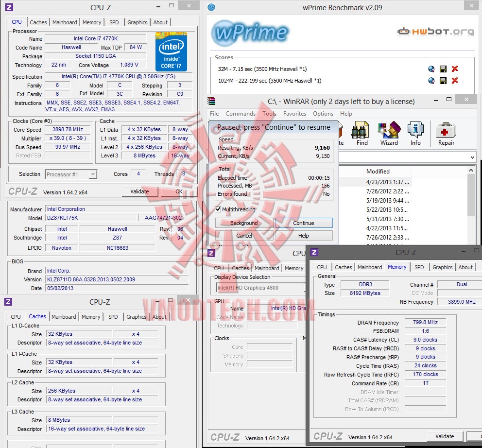Open online submit globe icon for 1024M score
This screenshot has width=482, height=448.
click(x=431, y=81)
